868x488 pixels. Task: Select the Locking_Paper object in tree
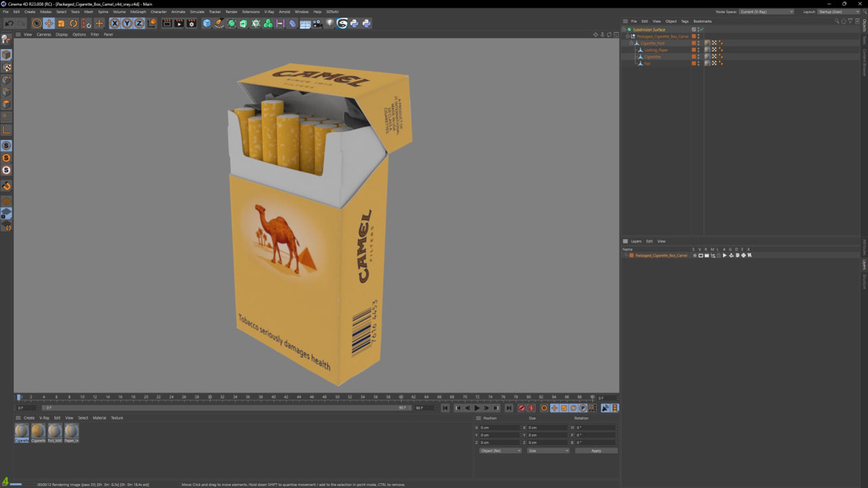coord(656,50)
